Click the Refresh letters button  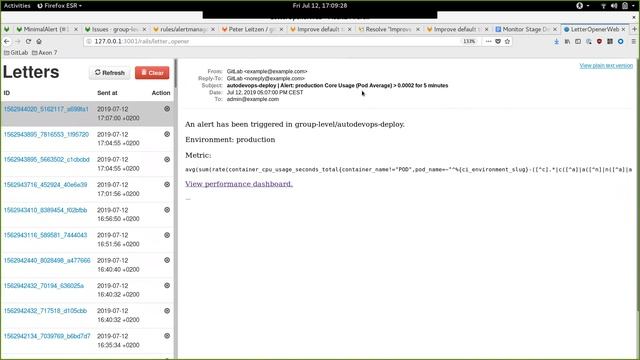[x=110, y=73]
